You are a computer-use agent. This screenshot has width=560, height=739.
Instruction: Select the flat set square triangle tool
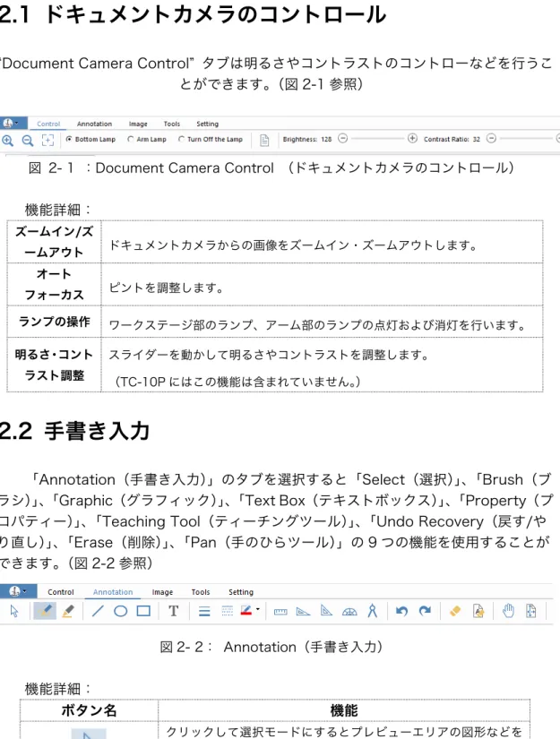303,612
